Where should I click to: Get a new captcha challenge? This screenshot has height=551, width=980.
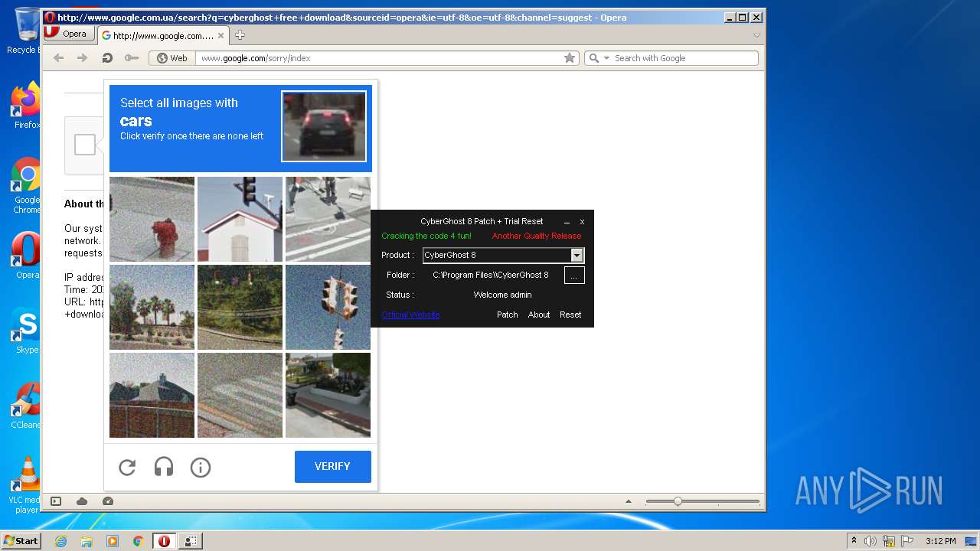tap(127, 467)
